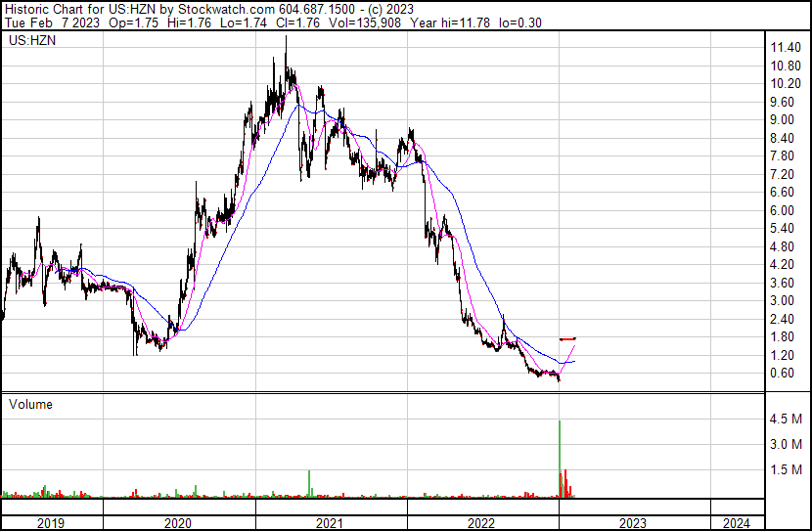Click the 6.00 price axis label
The width and height of the screenshot is (812, 531).
(x=782, y=210)
